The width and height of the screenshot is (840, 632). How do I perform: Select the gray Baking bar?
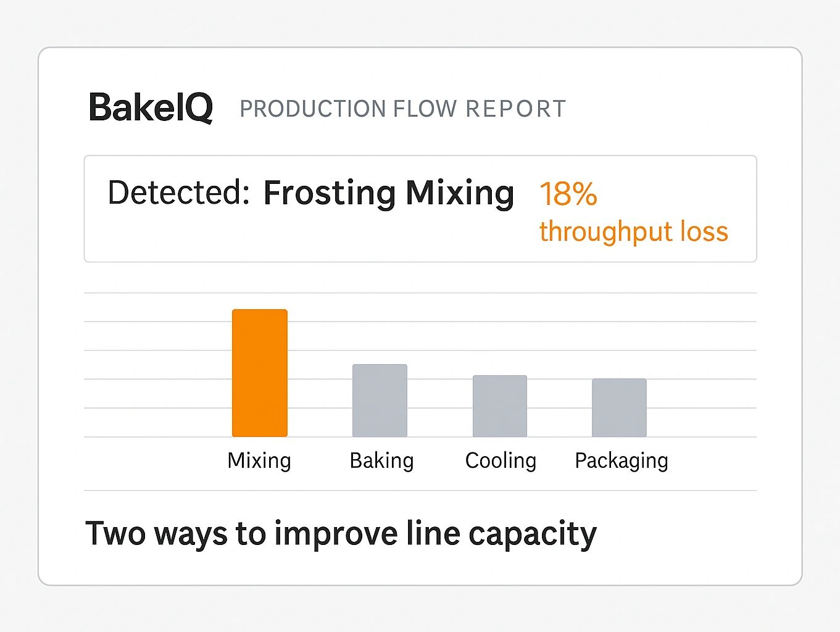(380, 401)
